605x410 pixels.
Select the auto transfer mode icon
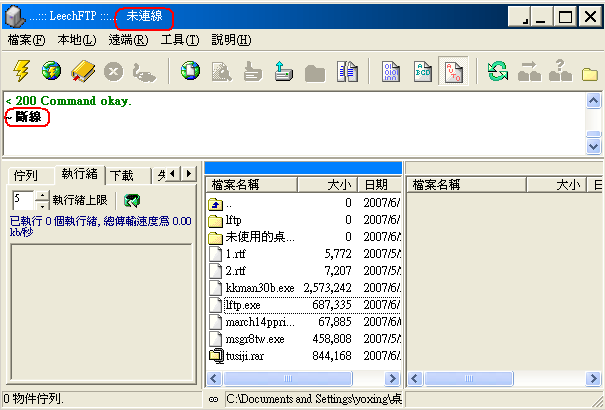pos(453,71)
